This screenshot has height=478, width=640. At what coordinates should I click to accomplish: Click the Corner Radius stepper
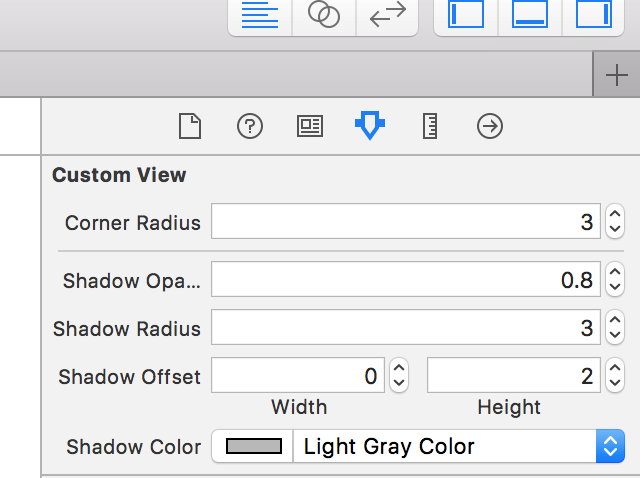(615, 223)
